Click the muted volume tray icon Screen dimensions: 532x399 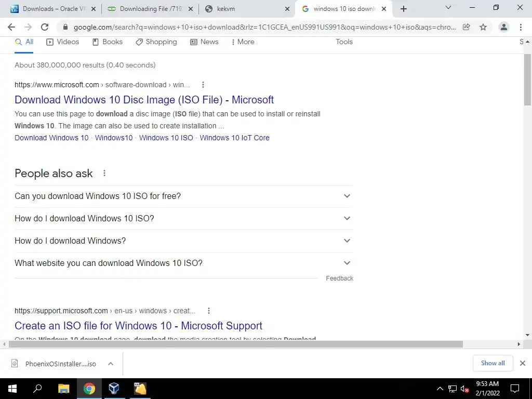tap(465, 389)
